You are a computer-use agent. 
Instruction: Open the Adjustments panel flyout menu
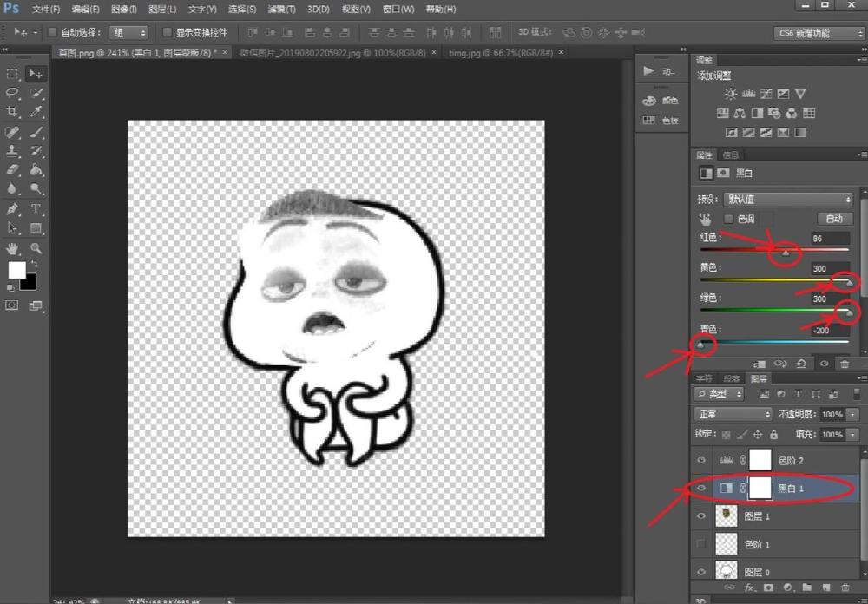(861, 60)
